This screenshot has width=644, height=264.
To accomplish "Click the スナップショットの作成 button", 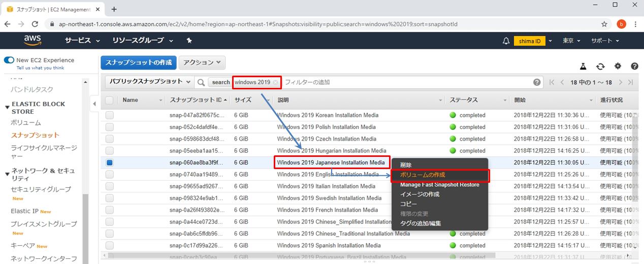I will 139,62.
